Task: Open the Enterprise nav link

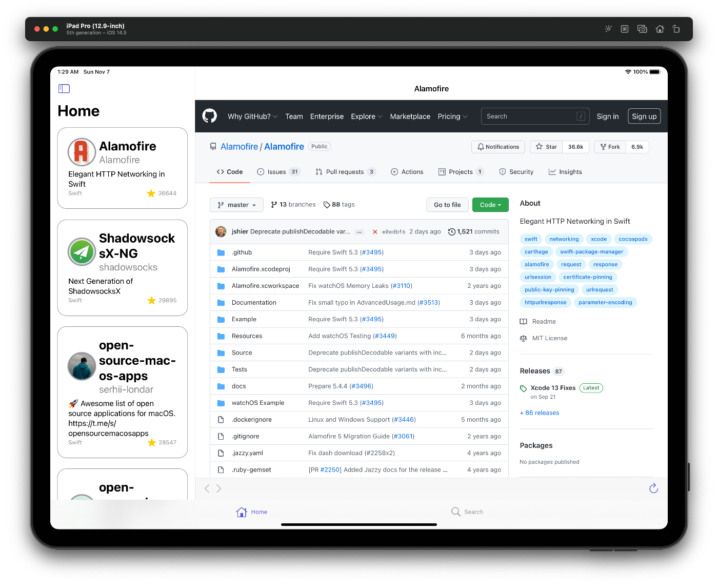Action: (327, 116)
